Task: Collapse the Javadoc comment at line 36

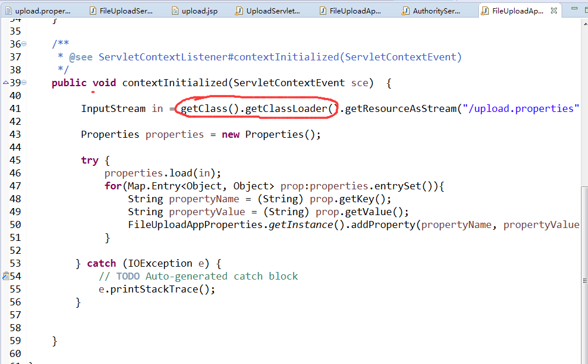Action: coord(24,44)
